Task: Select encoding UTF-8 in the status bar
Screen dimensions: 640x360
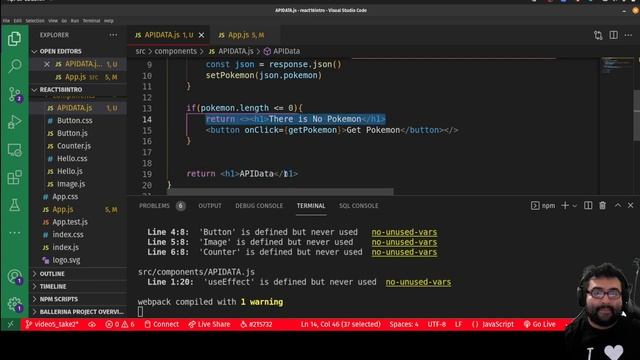Action: click(x=437, y=324)
